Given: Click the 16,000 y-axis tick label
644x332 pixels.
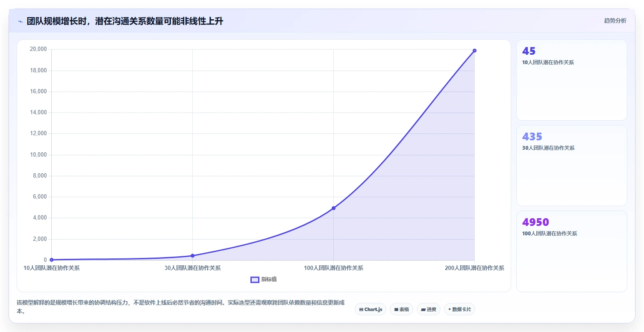Looking at the screenshot, I should 38,92.
